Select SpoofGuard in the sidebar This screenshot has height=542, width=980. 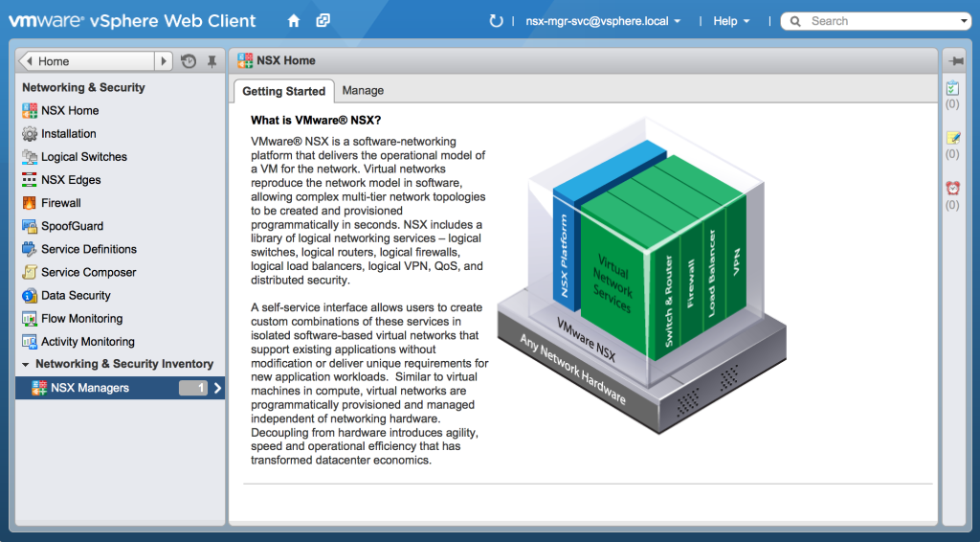point(72,226)
